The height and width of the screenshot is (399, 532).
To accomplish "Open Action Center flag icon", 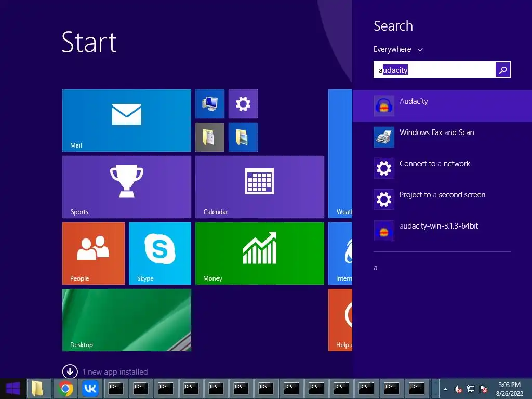I will 483,389.
